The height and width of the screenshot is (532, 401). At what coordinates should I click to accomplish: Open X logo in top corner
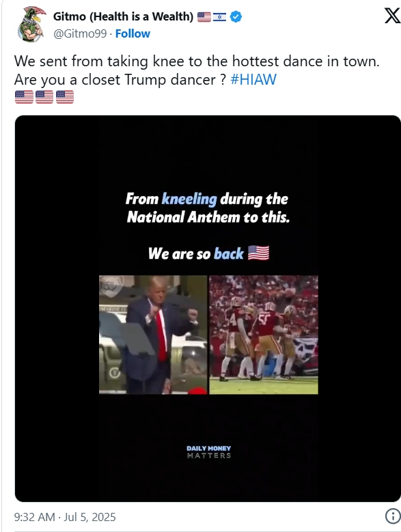coord(392,16)
